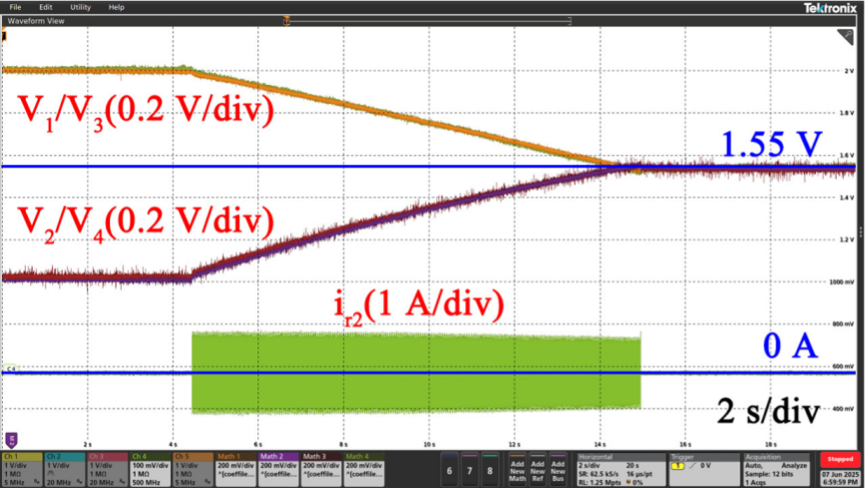This screenshot has height=490, width=868.
Task: Open the Ch 1 channel badge
Action: click(22, 468)
